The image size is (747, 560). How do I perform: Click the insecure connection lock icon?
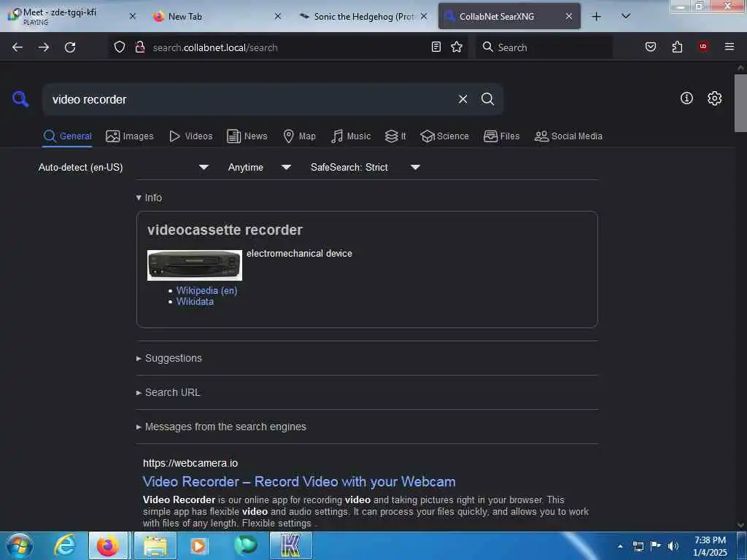coord(139,47)
